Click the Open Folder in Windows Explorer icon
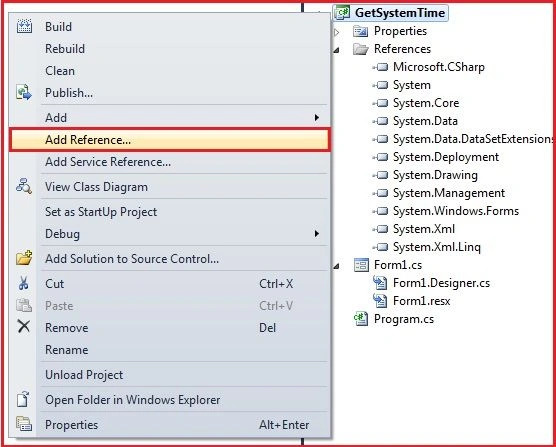 [x=23, y=399]
